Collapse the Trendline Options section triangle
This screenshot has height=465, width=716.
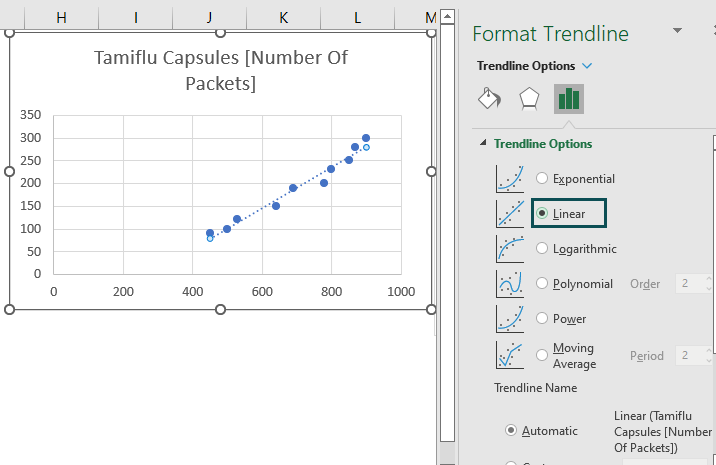483,143
